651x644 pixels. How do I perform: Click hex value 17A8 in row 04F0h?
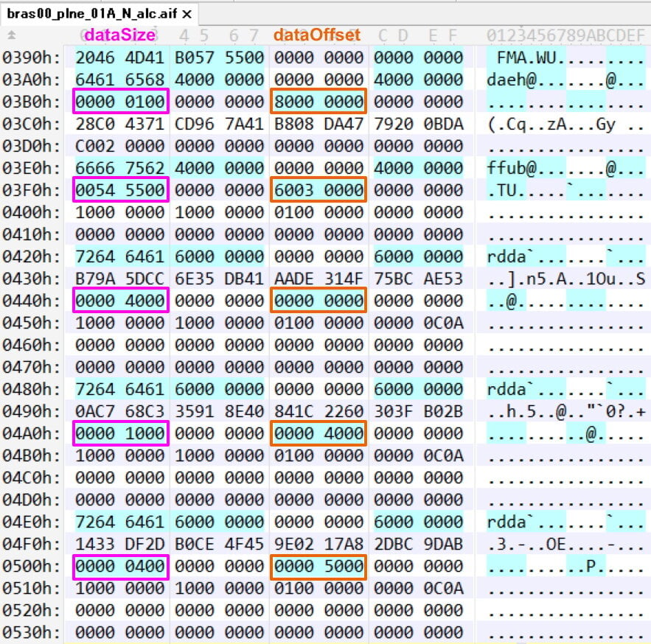point(344,544)
